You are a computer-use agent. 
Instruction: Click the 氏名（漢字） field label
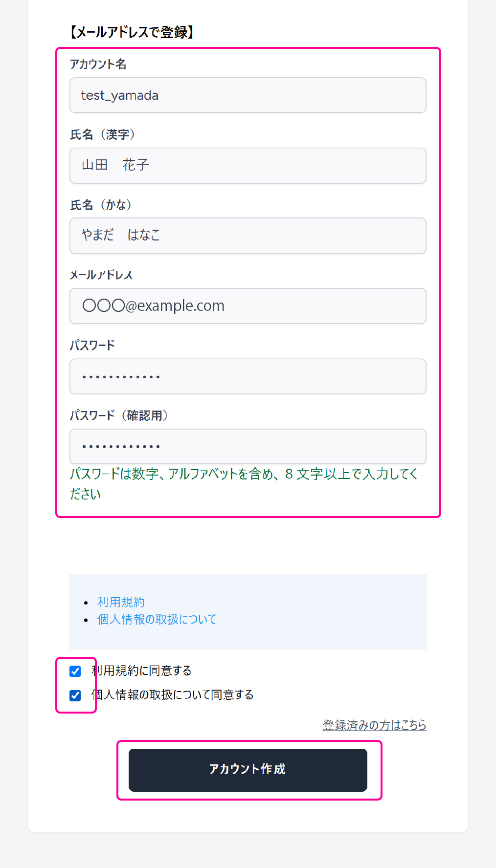coord(102,134)
